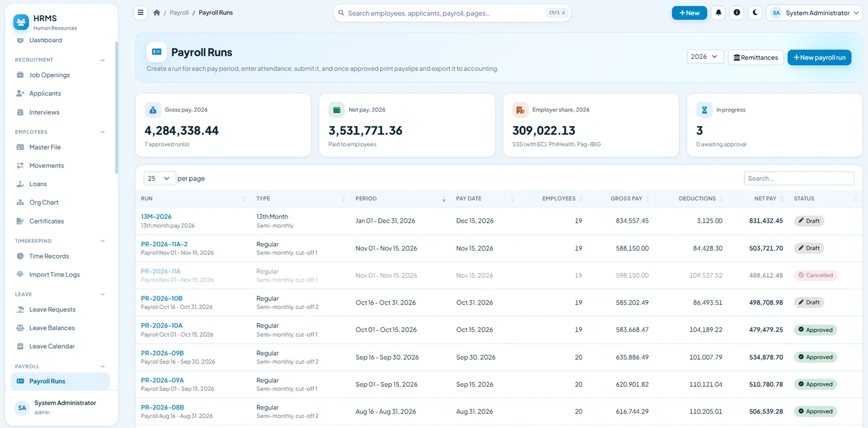This screenshot has width=868, height=428.
Task: Open the 2026 year dropdown
Action: 705,56
